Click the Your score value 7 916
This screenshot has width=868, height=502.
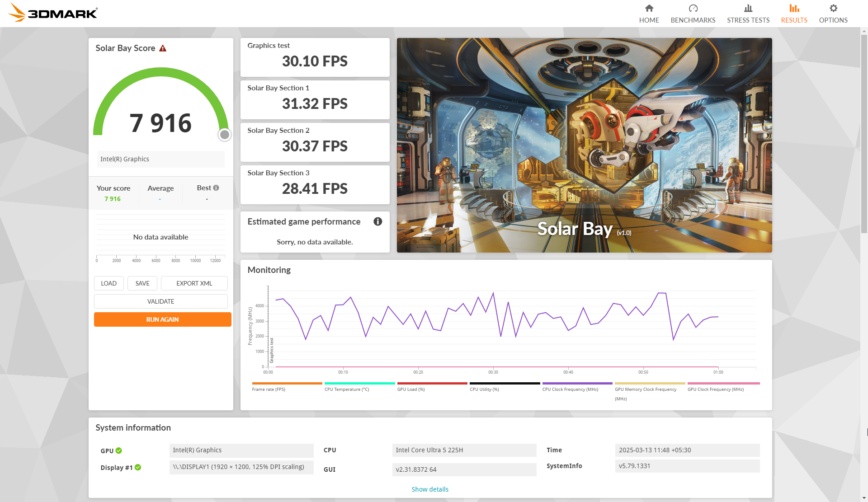pyautogui.click(x=113, y=199)
